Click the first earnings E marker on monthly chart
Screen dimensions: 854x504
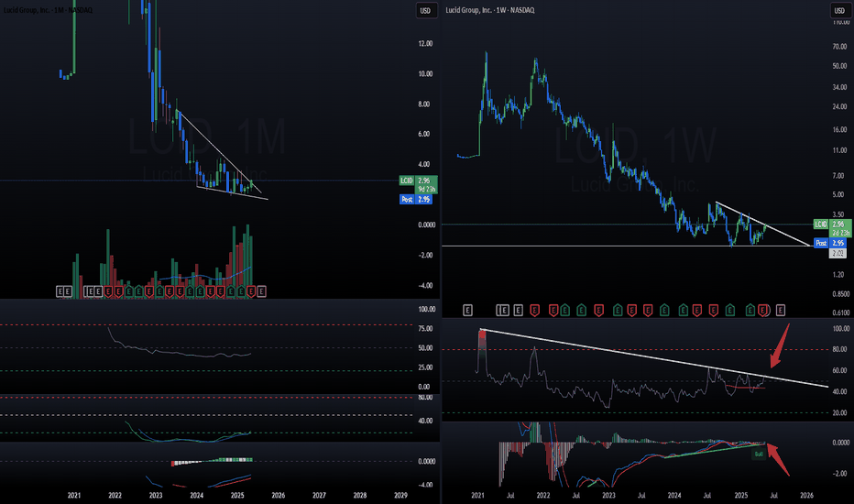(60, 291)
